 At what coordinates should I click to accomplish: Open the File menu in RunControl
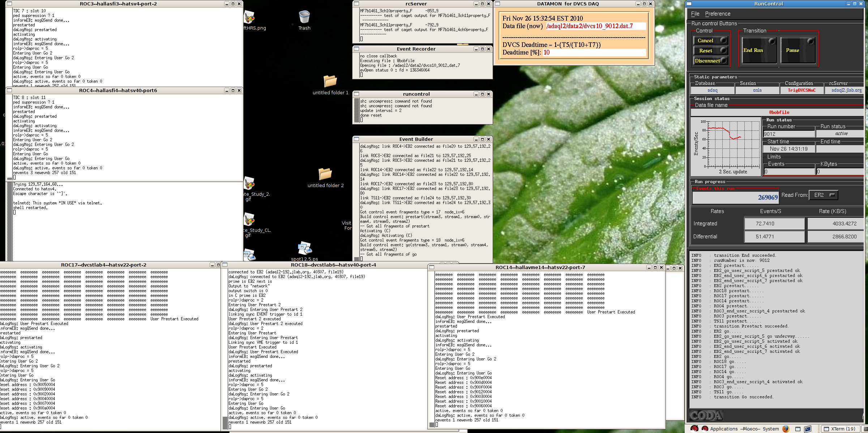point(695,14)
